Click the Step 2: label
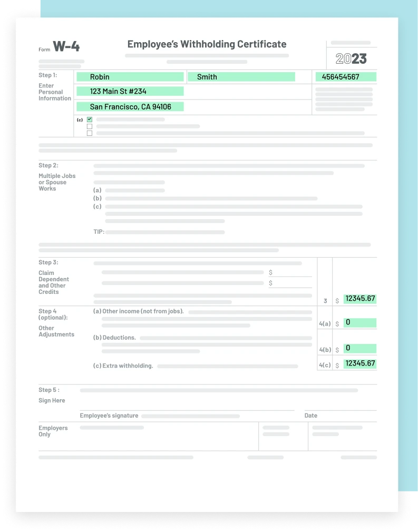This screenshot has width=418, height=532. 48,165
